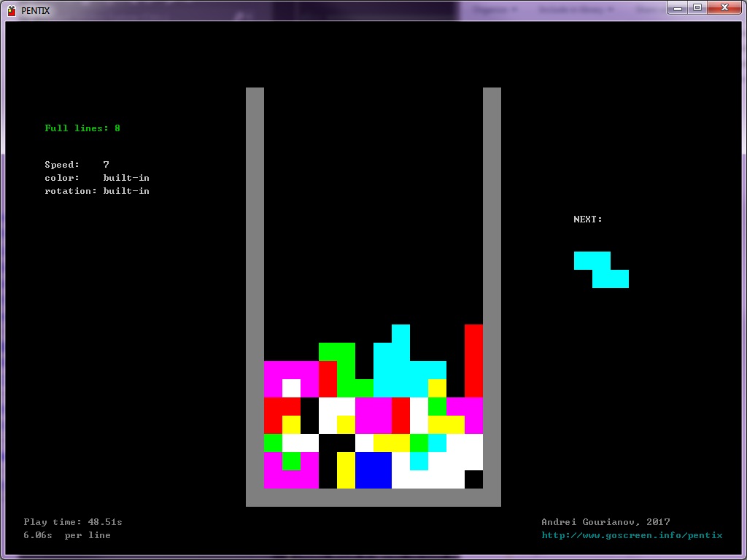Click the white square inside upper magenta piece
747x560 pixels.
[x=291, y=388]
